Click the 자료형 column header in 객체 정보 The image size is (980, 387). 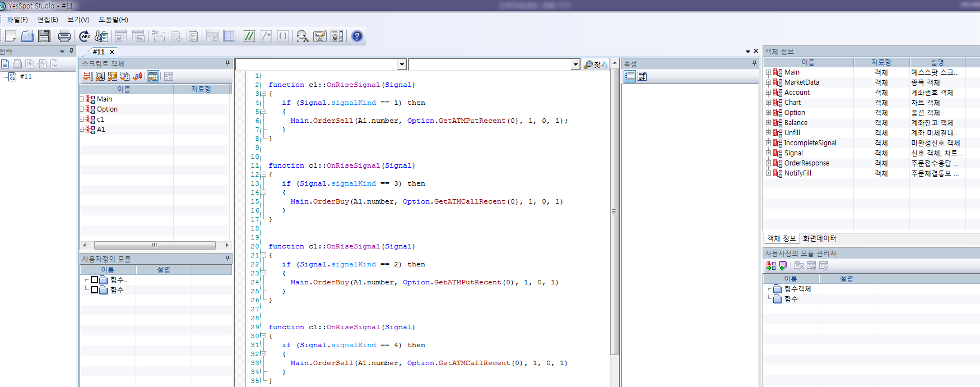pyautogui.click(x=881, y=62)
